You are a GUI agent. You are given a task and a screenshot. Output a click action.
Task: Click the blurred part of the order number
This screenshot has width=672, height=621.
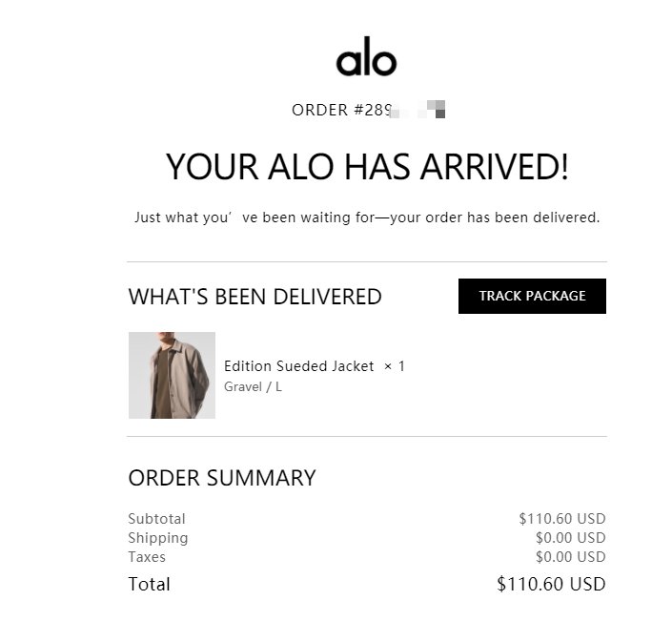tap(423, 111)
